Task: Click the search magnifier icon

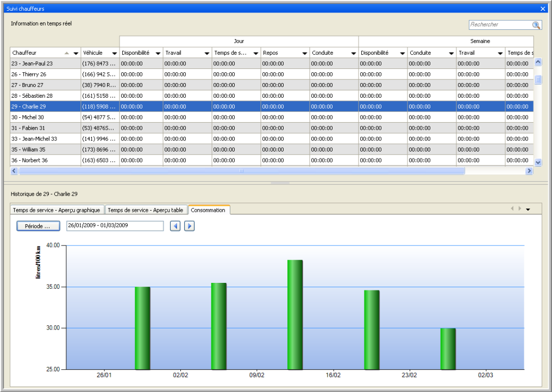Action: tap(536, 25)
